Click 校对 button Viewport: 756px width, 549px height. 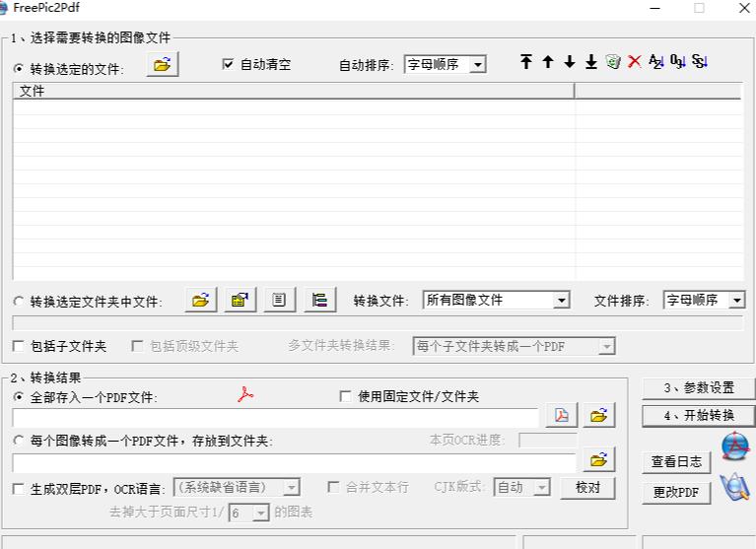[587, 487]
